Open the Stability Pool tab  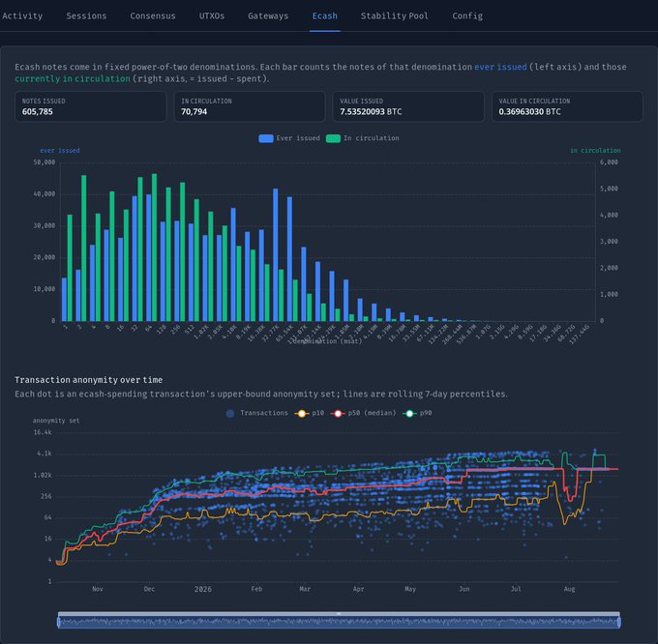pyautogui.click(x=395, y=15)
